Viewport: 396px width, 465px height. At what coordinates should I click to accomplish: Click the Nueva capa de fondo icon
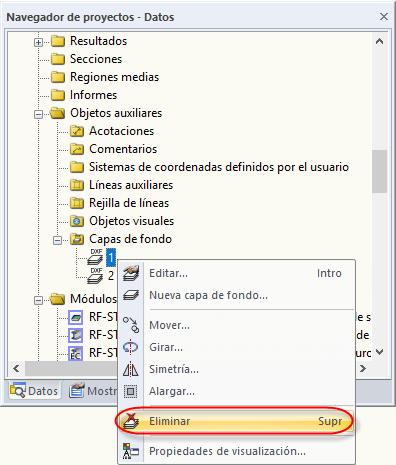131,295
